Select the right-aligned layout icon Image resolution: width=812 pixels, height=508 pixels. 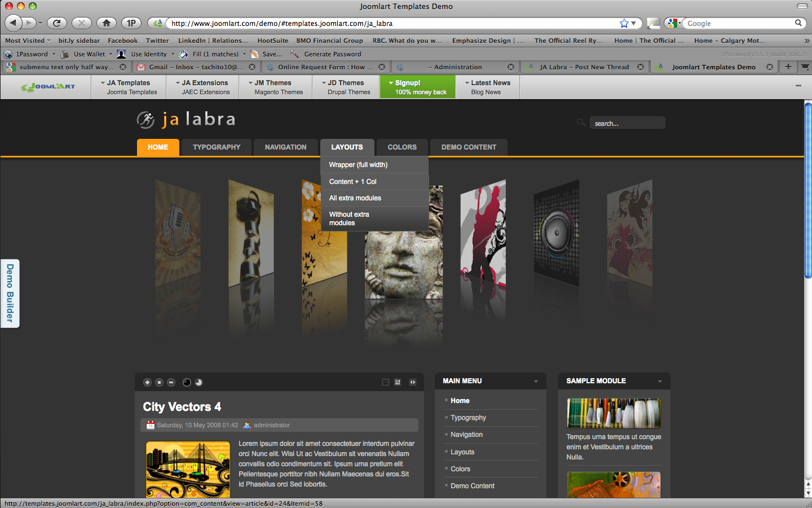point(398,382)
